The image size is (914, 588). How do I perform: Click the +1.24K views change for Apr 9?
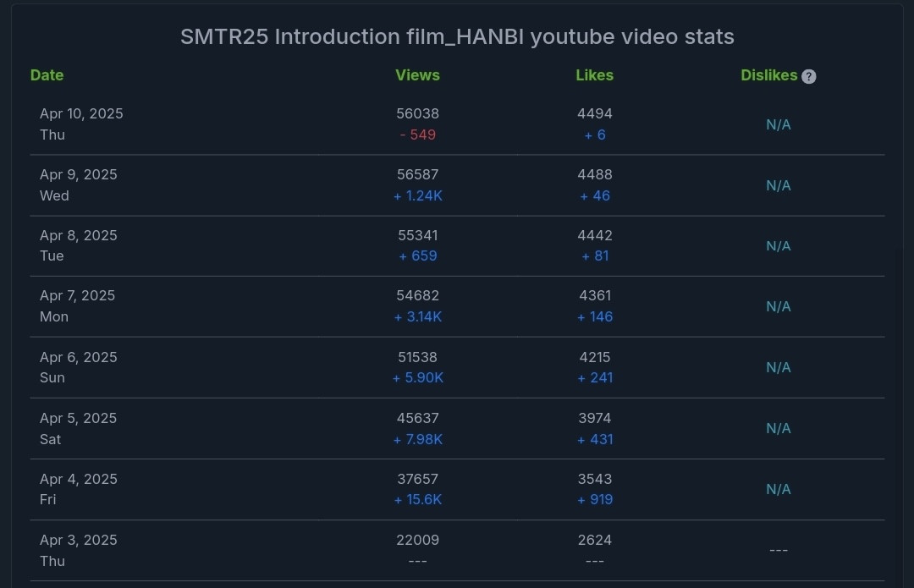pyautogui.click(x=417, y=195)
